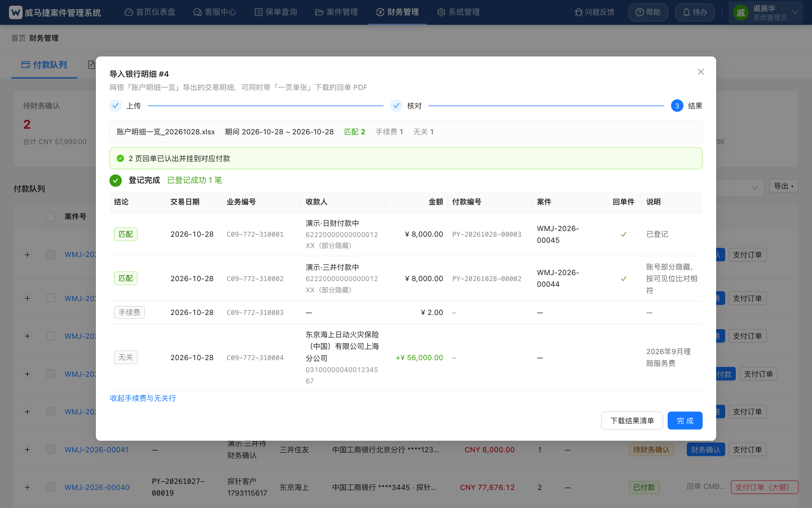Go back to the 上传 step
This screenshot has width=812, height=508.
(125, 106)
